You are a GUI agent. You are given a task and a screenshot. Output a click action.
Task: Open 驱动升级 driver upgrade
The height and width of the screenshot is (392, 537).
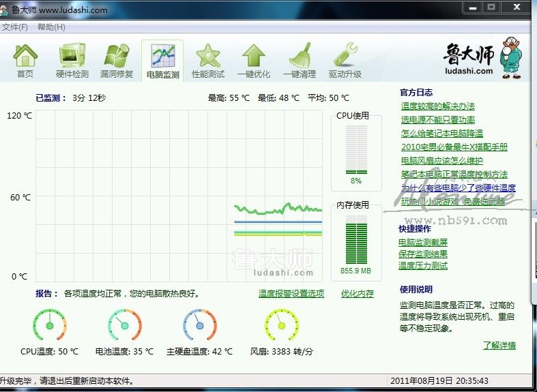click(345, 61)
